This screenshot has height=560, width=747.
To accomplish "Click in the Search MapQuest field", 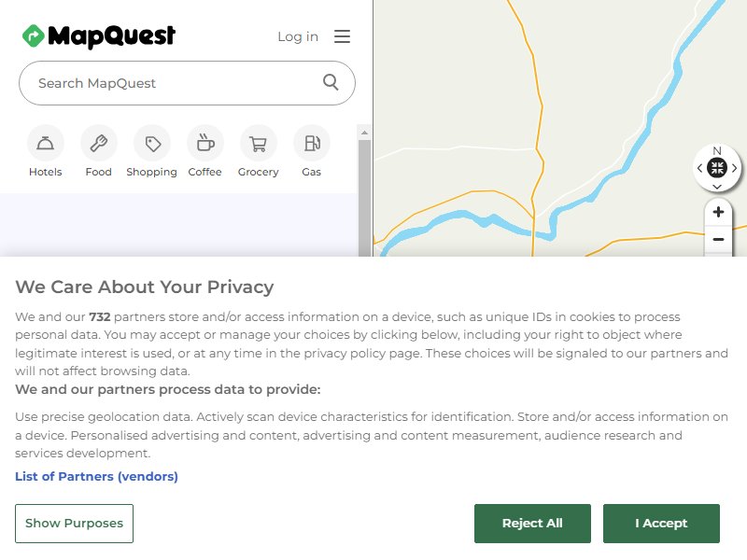I will (x=176, y=83).
